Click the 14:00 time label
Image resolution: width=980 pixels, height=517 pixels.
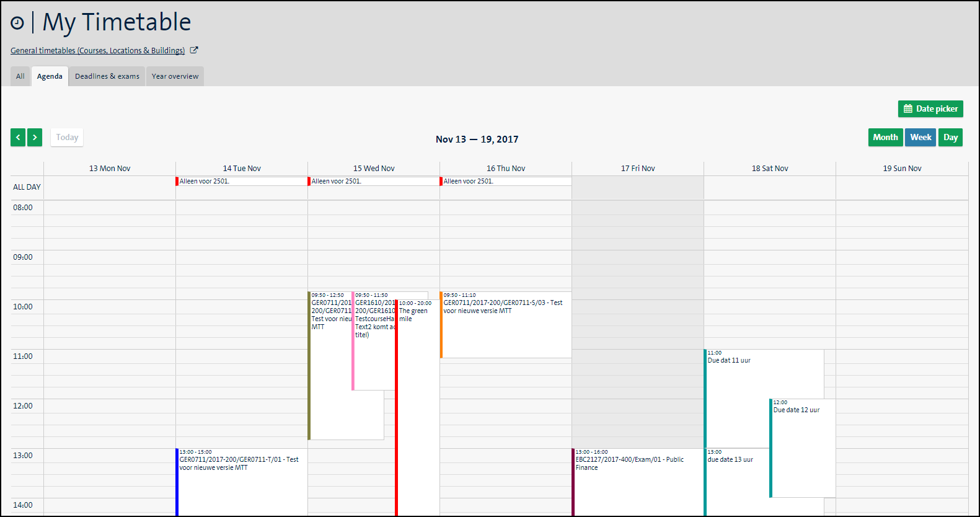[23, 505]
